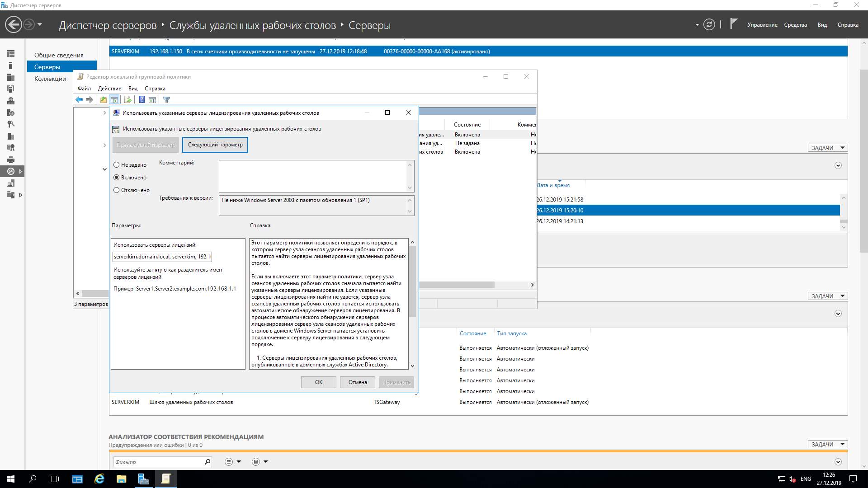868x488 pixels.
Task: Open Internet Explorer from the taskbar
Action: 99,479
